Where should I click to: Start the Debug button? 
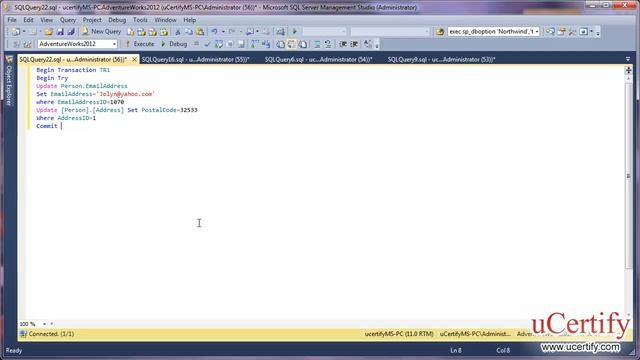174,44
